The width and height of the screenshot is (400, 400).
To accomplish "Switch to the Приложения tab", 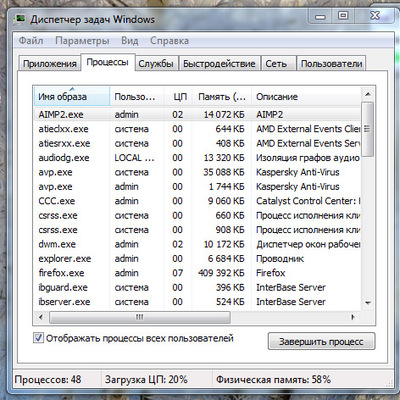I will (50, 64).
